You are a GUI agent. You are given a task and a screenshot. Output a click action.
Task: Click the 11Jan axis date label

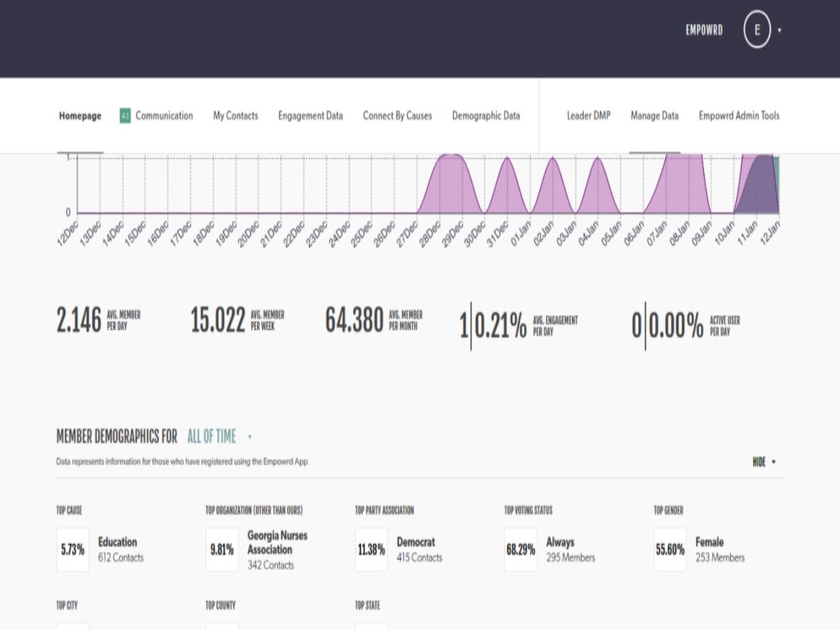pyautogui.click(x=747, y=233)
